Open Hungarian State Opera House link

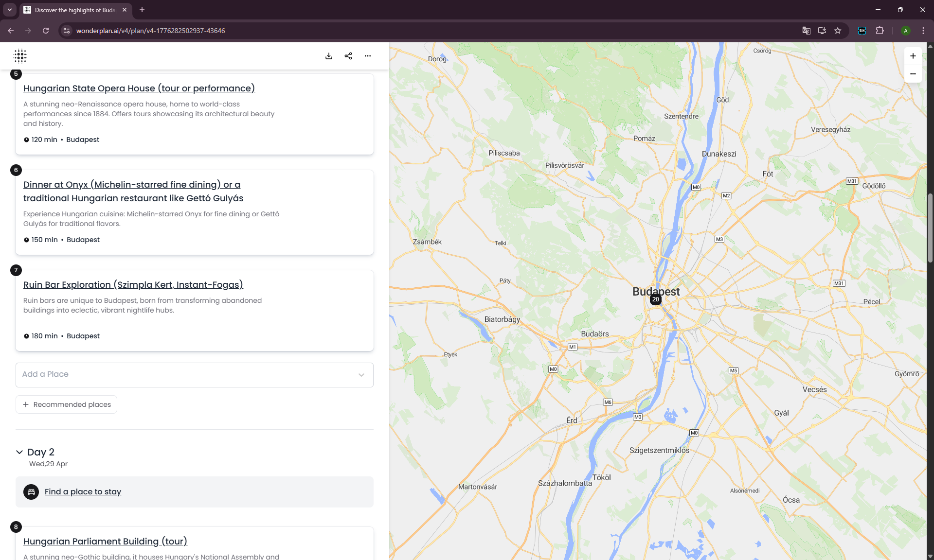coord(139,88)
